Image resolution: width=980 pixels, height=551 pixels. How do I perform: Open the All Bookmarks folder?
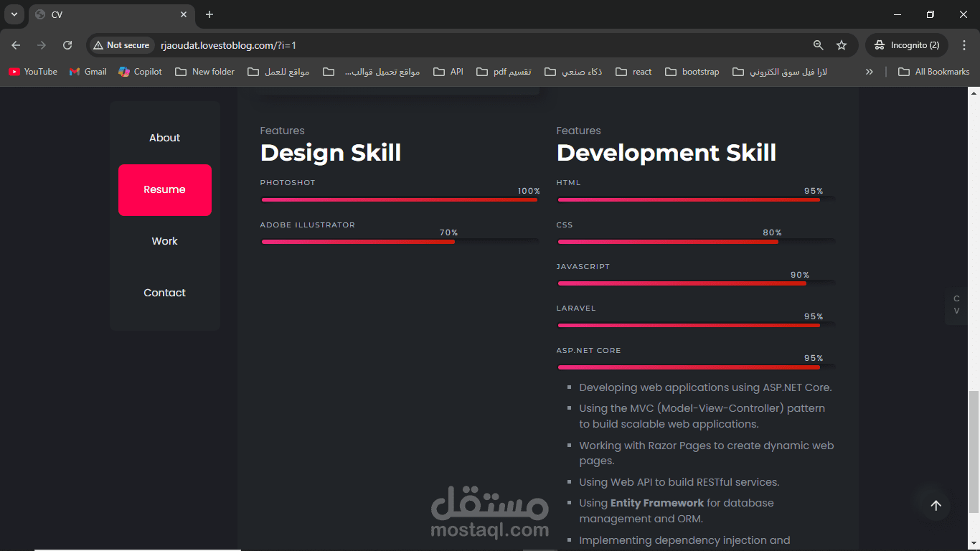click(x=934, y=72)
